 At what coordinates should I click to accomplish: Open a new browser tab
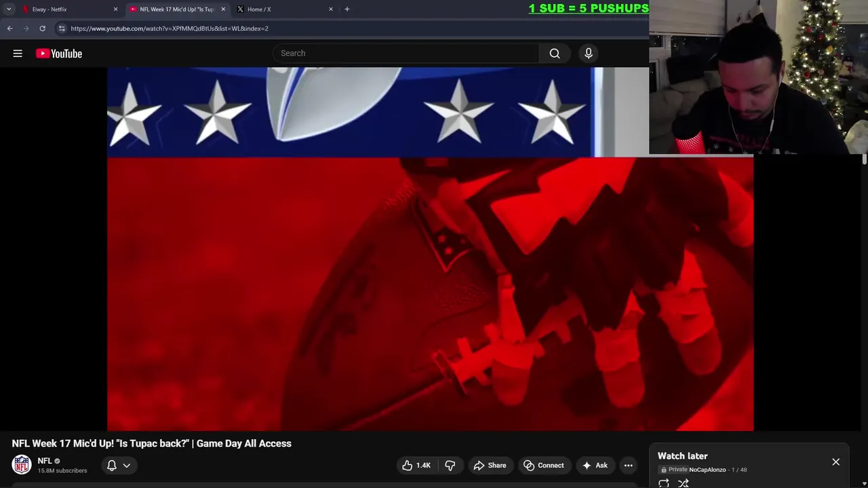[347, 9]
